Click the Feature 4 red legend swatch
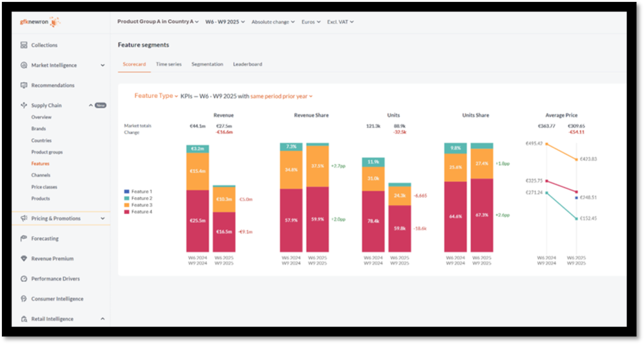The image size is (644, 344). (126, 212)
